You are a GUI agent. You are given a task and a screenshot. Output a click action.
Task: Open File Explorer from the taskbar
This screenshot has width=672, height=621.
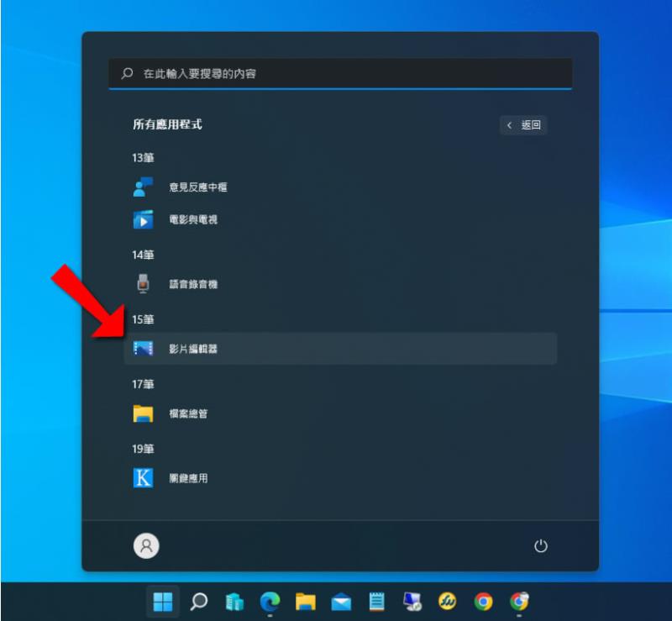click(306, 602)
